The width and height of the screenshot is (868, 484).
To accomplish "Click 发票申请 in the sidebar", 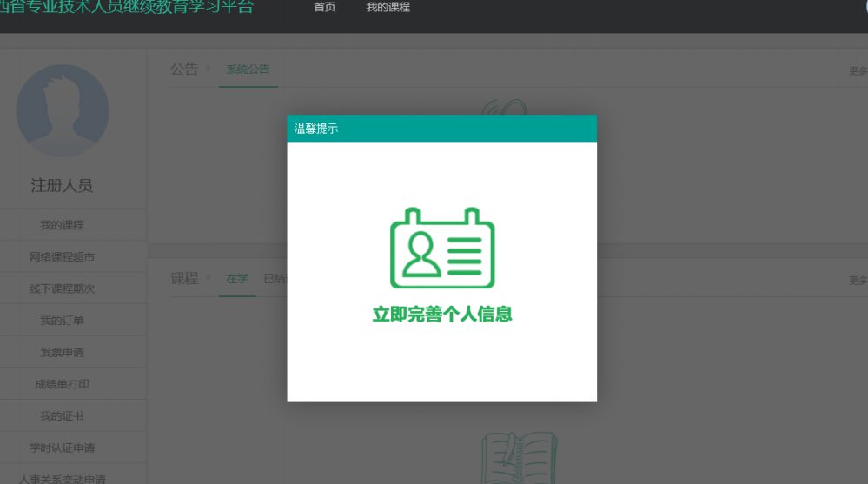I will [x=62, y=353].
